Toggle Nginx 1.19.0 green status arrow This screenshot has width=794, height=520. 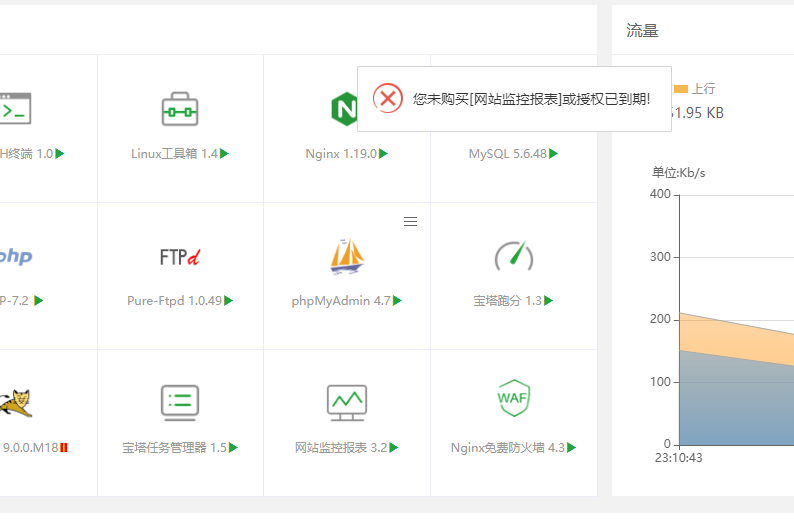tap(383, 153)
